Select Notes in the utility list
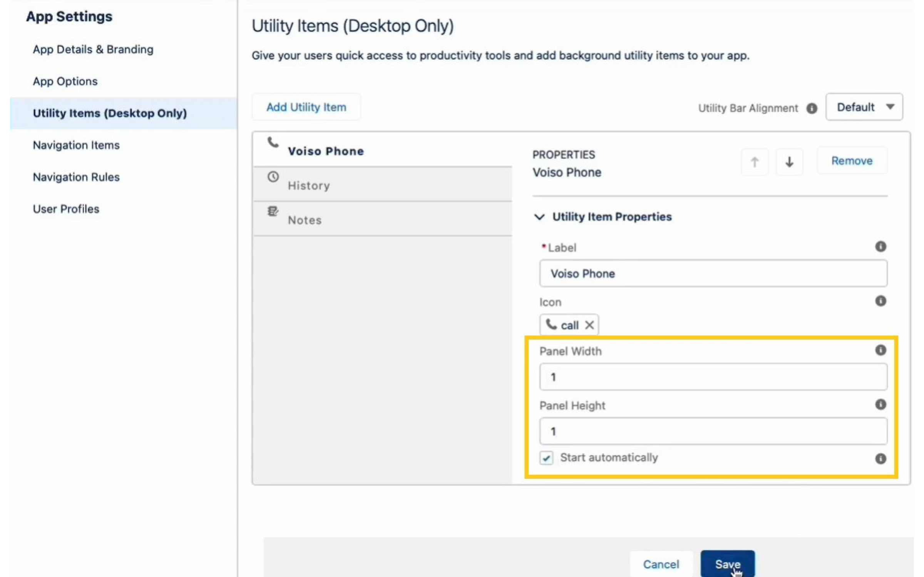 pyautogui.click(x=382, y=219)
